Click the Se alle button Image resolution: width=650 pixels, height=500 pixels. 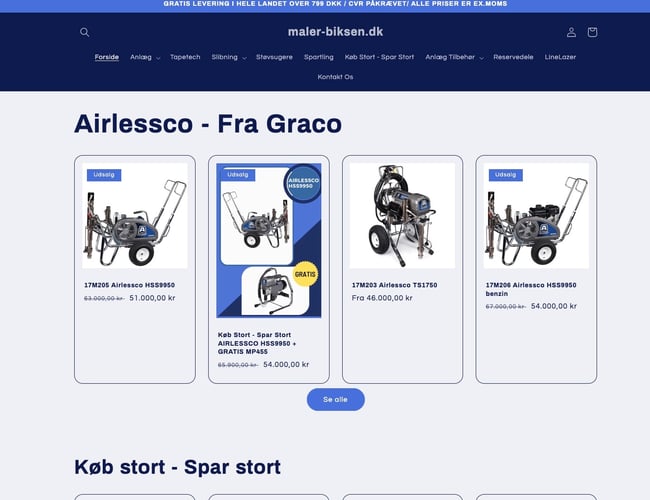point(335,400)
